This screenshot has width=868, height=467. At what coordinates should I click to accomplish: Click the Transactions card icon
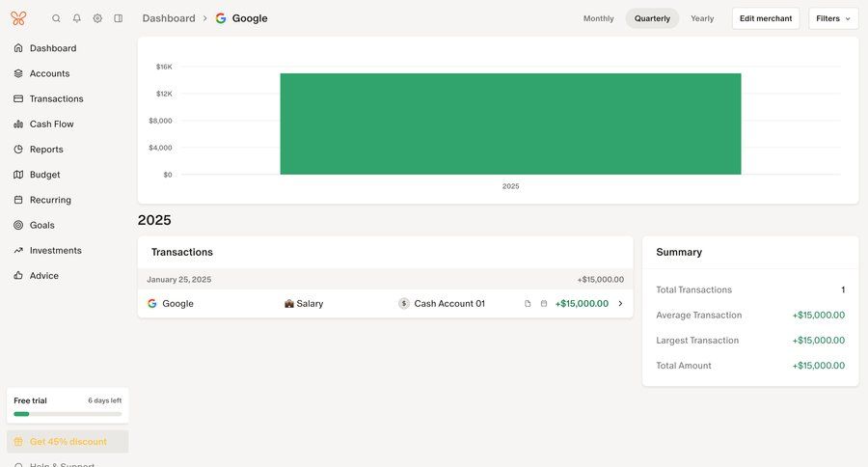[18, 98]
